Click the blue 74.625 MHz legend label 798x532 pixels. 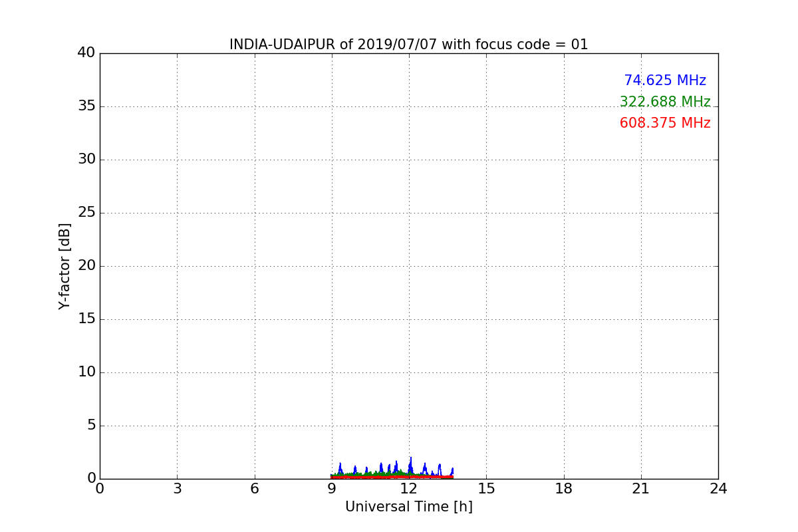point(665,80)
